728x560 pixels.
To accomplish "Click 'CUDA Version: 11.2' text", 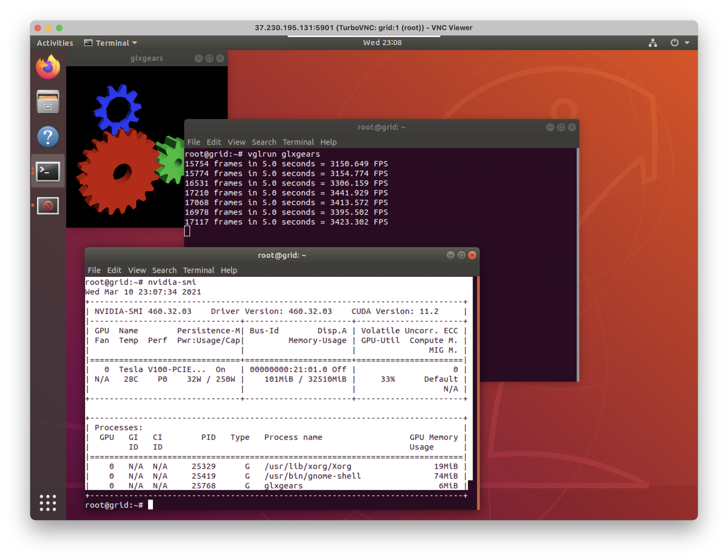I will tap(395, 311).
